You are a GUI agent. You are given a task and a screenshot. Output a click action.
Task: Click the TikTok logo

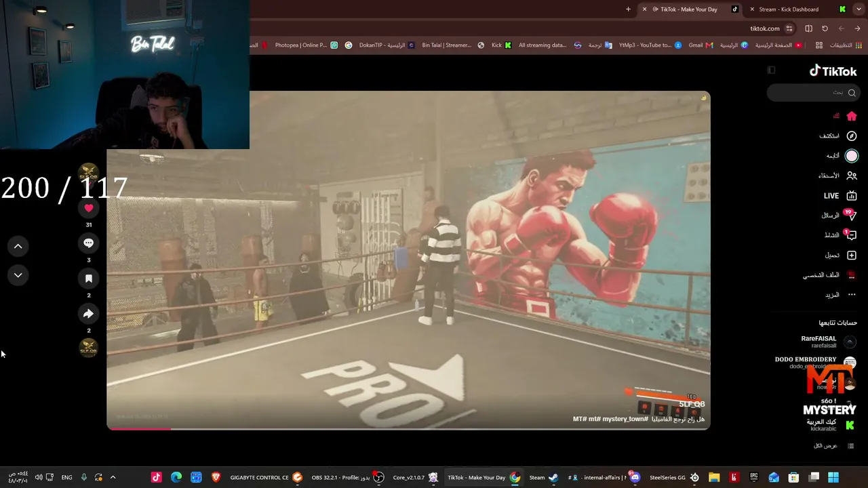click(833, 71)
